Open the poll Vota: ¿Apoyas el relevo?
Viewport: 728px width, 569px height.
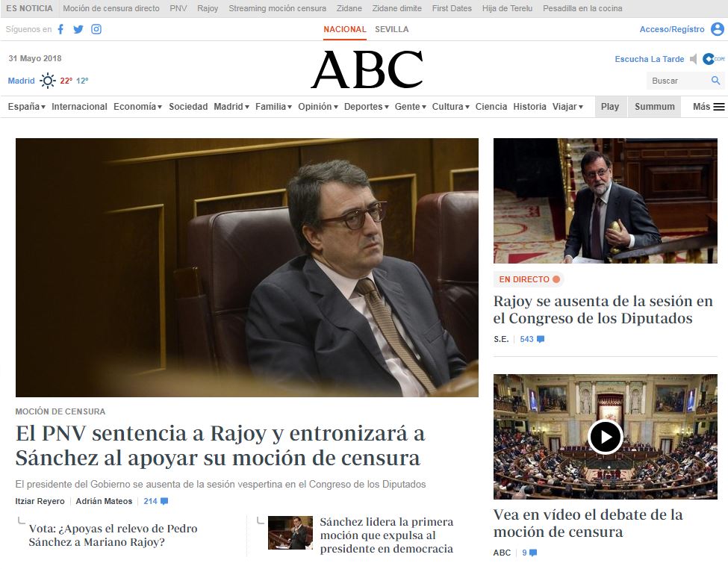tap(113, 535)
